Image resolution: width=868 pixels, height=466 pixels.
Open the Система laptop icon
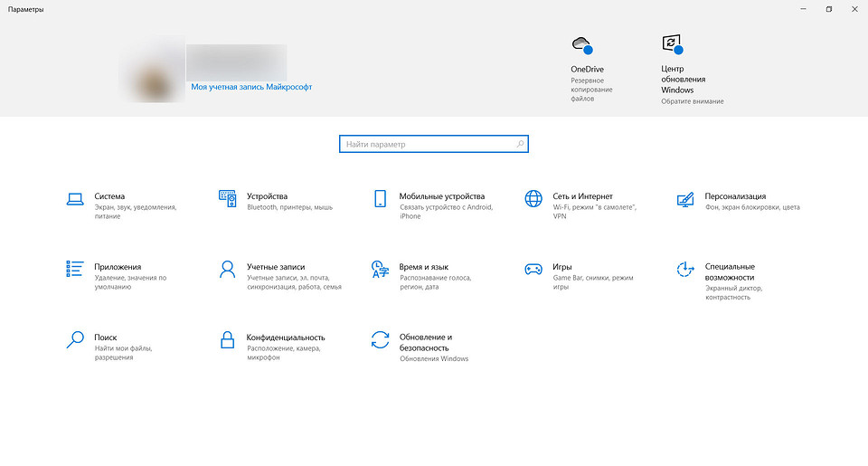[x=75, y=198]
